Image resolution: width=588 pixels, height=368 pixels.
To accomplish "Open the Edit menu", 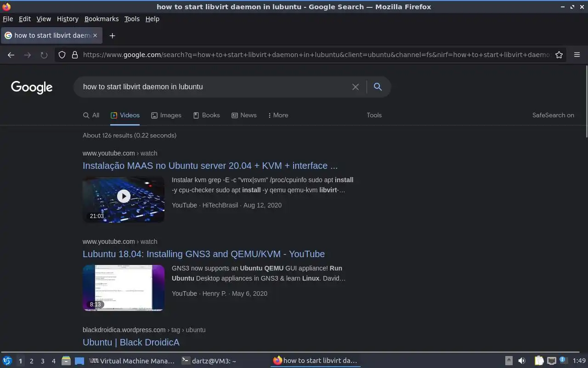I will coord(25,19).
